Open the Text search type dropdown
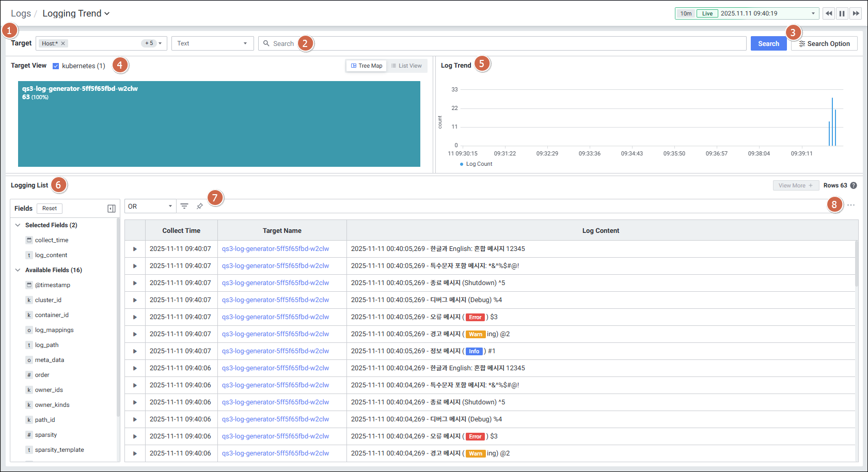 [212, 43]
